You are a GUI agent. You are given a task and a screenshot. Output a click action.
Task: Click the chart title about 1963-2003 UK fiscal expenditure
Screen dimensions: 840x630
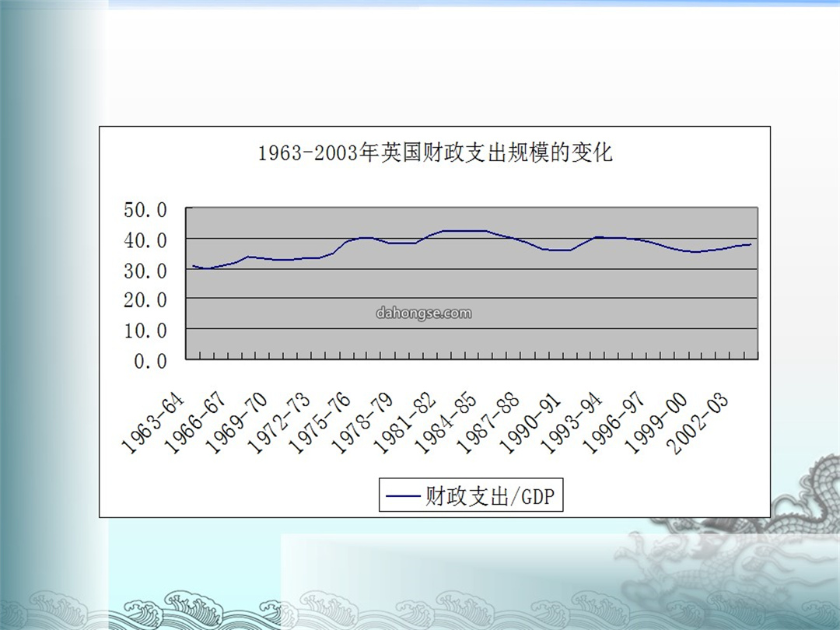pos(435,152)
